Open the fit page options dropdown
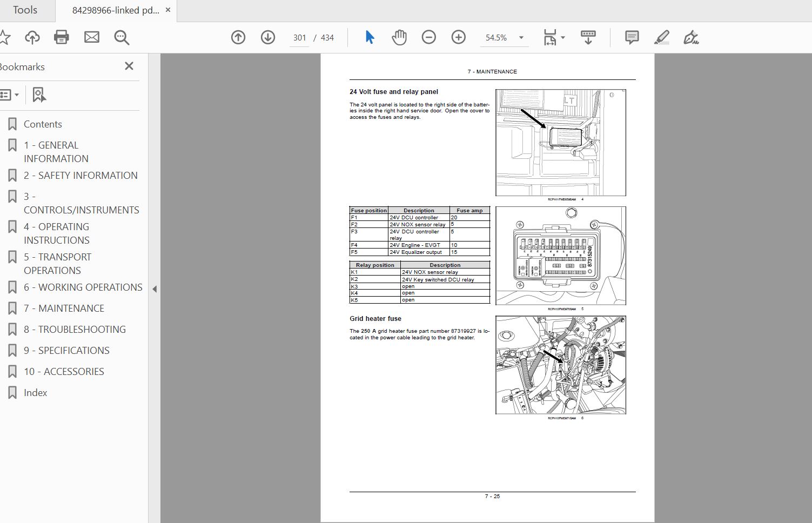Image resolution: width=812 pixels, height=523 pixels. pos(562,38)
